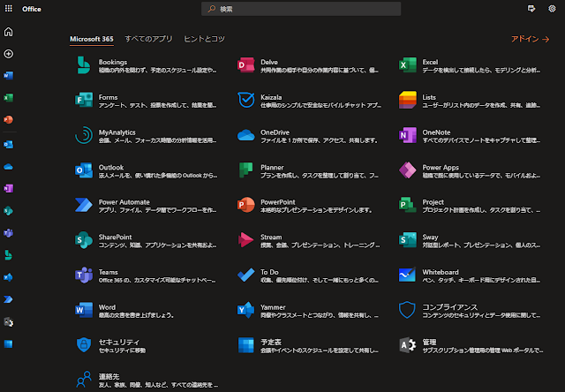The width and height of the screenshot is (565, 392).
Task: Select the Microsoft 365 tab
Action: click(x=92, y=39)
